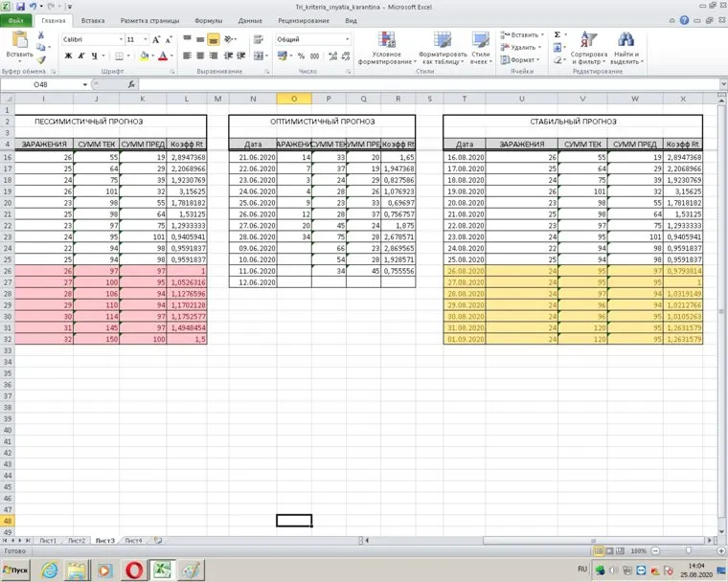Viewport: 728px width, 582px height.
Task: Click the Windows Пуск start button
Action: pyautogui.click(x=18, y=570)
